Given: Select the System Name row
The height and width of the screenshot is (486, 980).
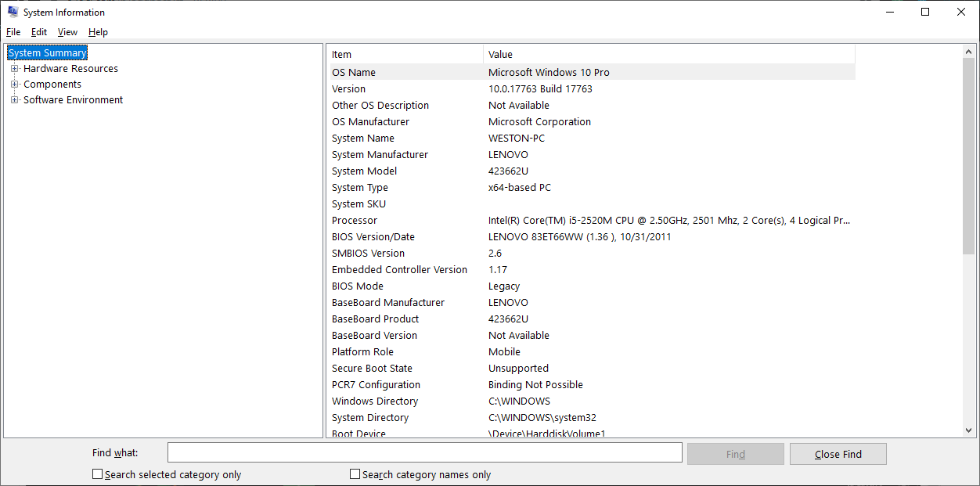Looking at the screenshot, I should (591, 138).
